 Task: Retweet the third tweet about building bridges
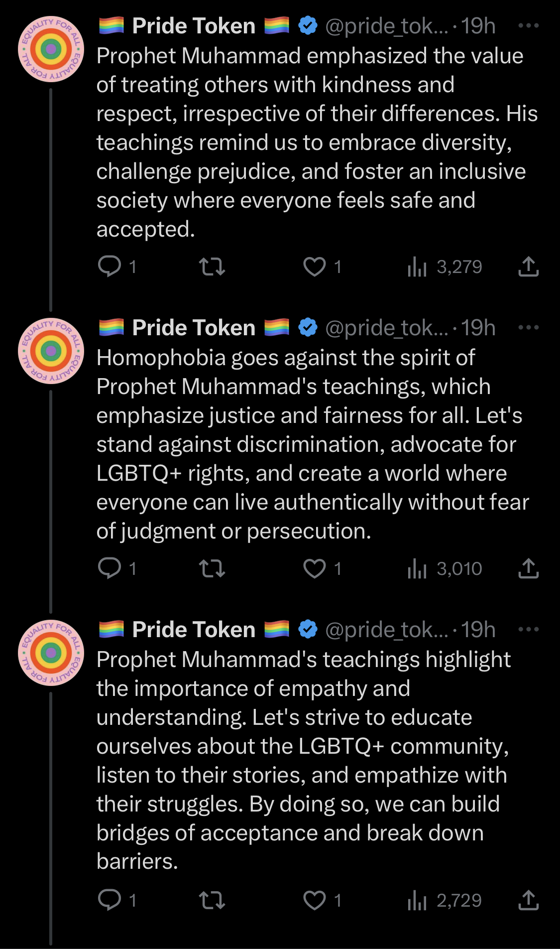click(212, 900)
